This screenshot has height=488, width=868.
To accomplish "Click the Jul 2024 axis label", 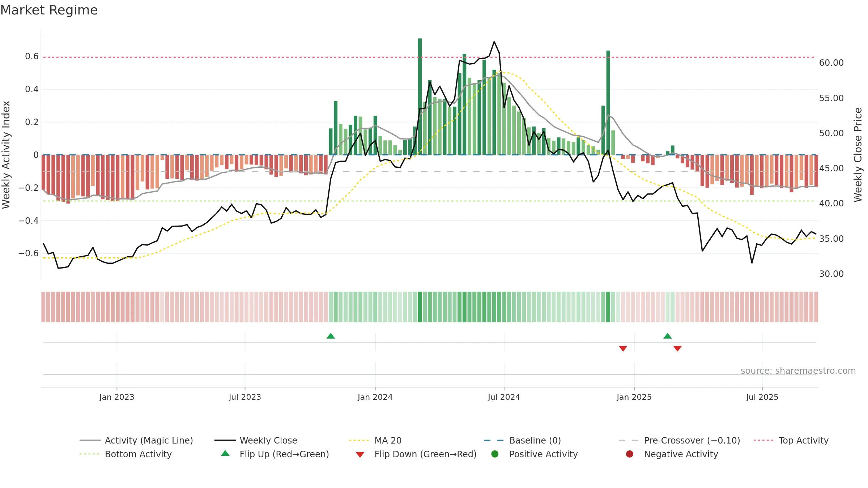I will (x=504, y=397).
